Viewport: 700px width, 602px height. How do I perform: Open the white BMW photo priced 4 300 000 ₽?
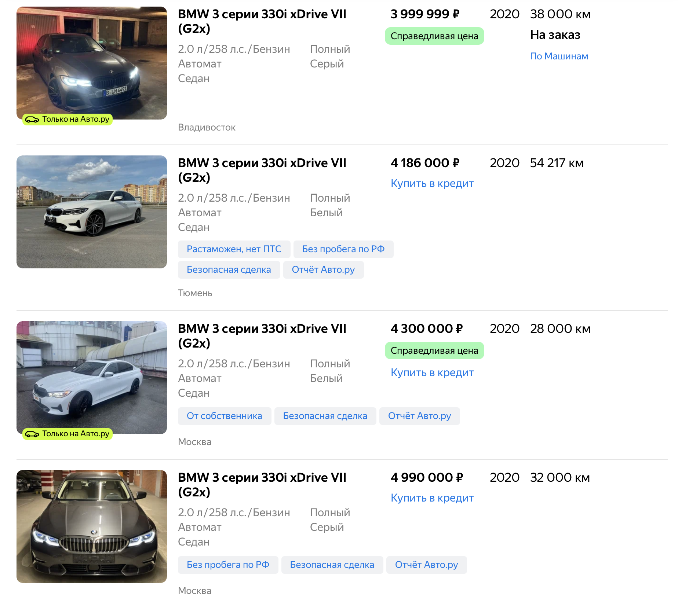click(91, 377)
